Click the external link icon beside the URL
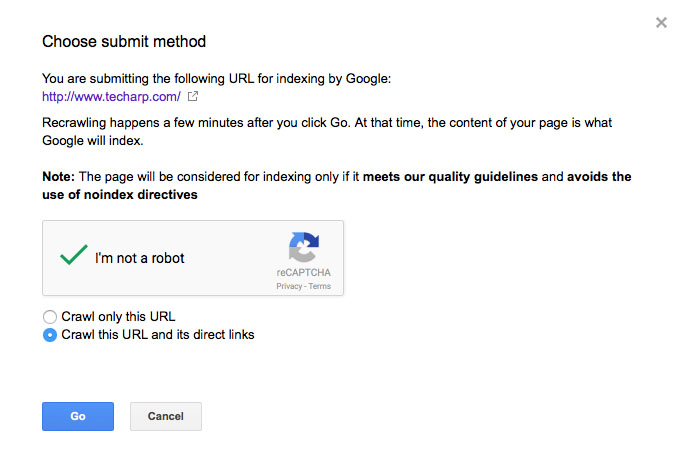This screenshot has width=684, height=466. click(x=193, y=97)
